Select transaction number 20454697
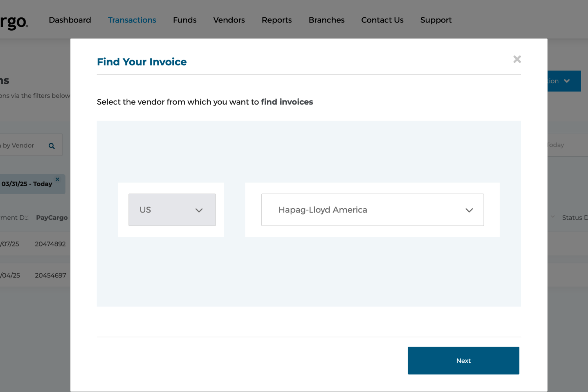Image resolution: width=588 pixels, height=392 pixels. pyautogui.click(x=50, y=275)
